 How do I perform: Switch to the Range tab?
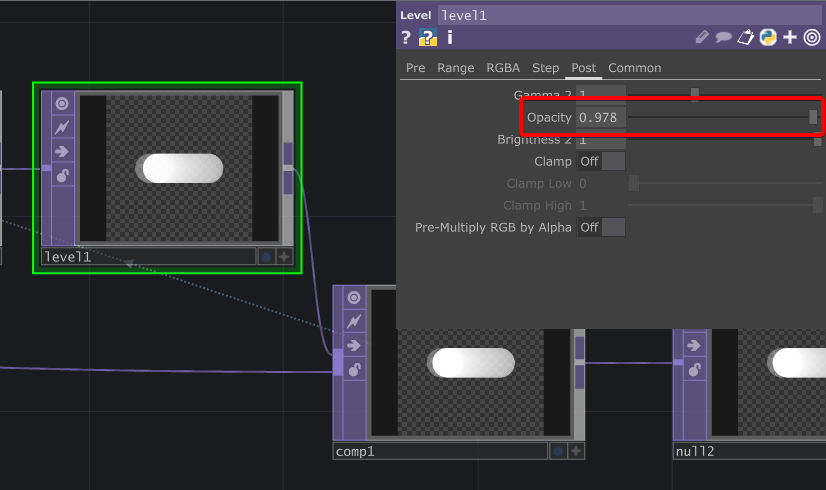pyautogui.click(x=456, y=68)
